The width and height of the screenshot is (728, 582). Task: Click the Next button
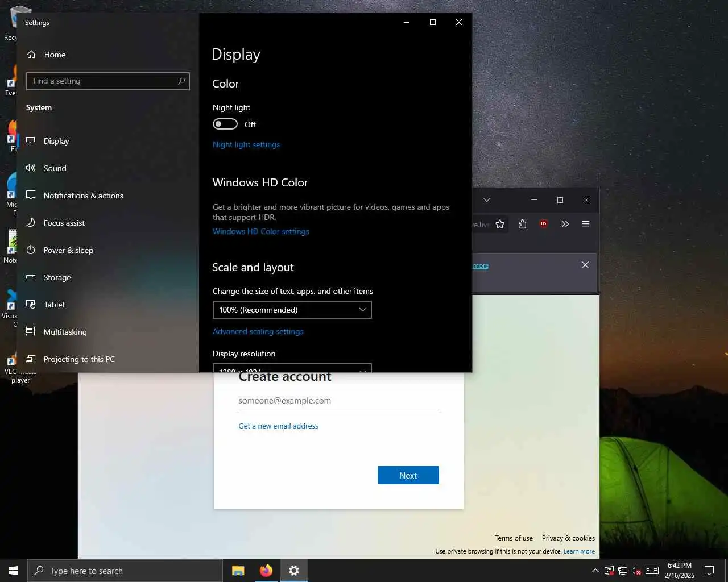click(408, 475)
